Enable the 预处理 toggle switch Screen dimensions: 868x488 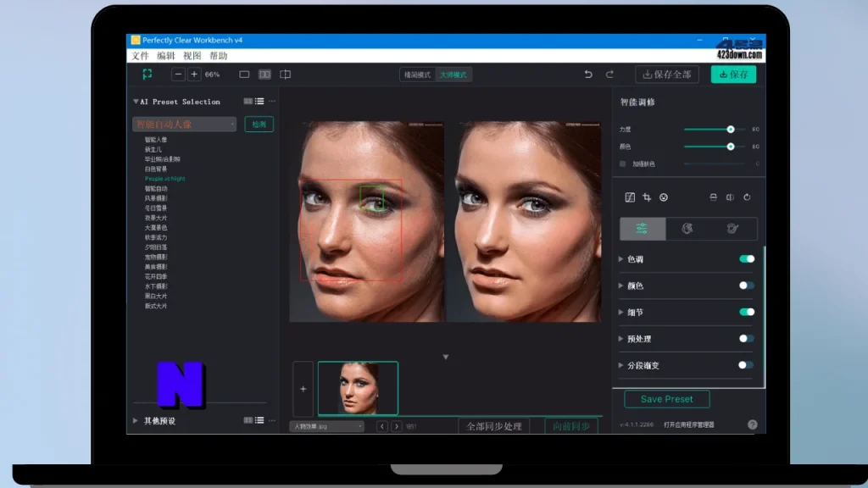pos(747,339)
